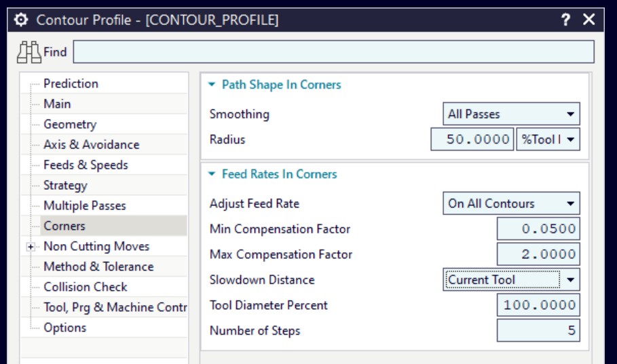Expand the Non Cutting Moves tree node
Viewport: 617px width, 364px height.
coord(31,247)
